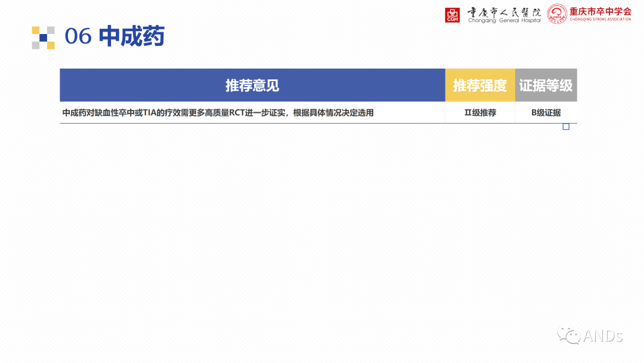Click the red CGH hospital logo icon

(452, 15)
